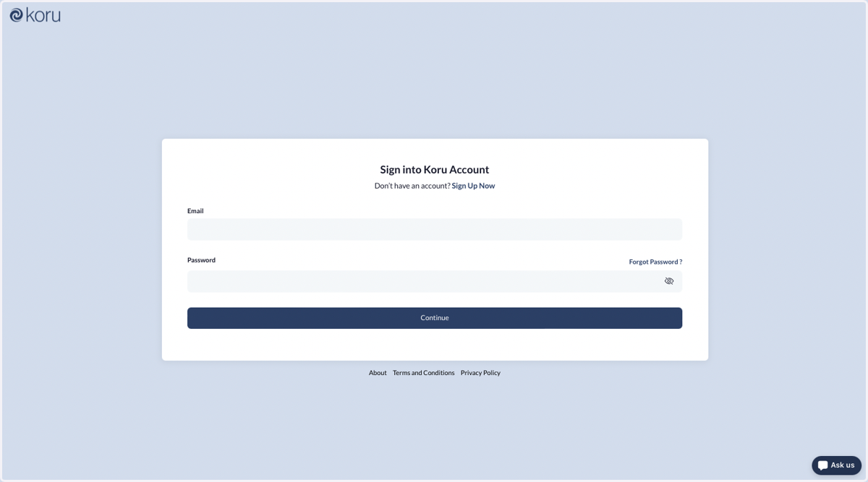Click the Don't have an account? text
This screenshot has width=868, height=482.
point(412,186)
